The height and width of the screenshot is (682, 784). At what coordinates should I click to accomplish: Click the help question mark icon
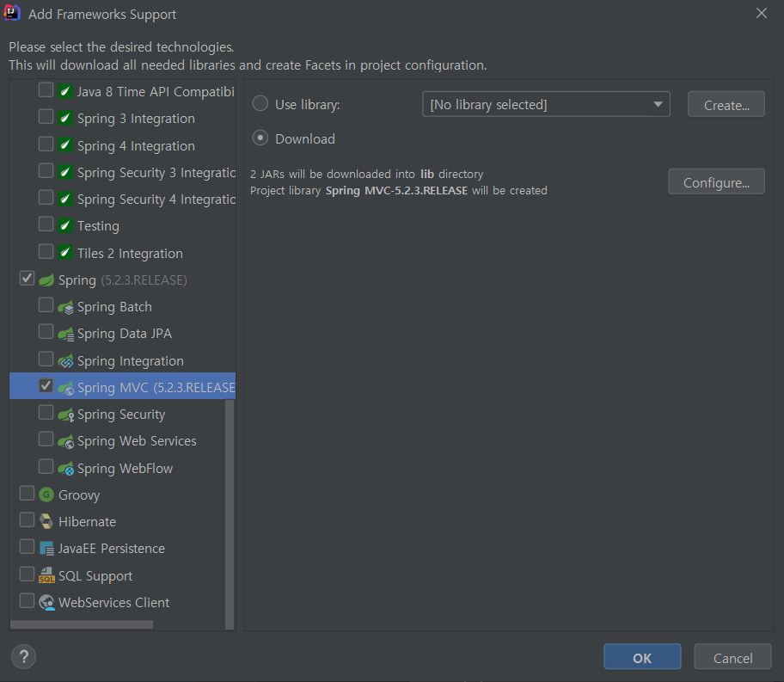pos(23,656)
